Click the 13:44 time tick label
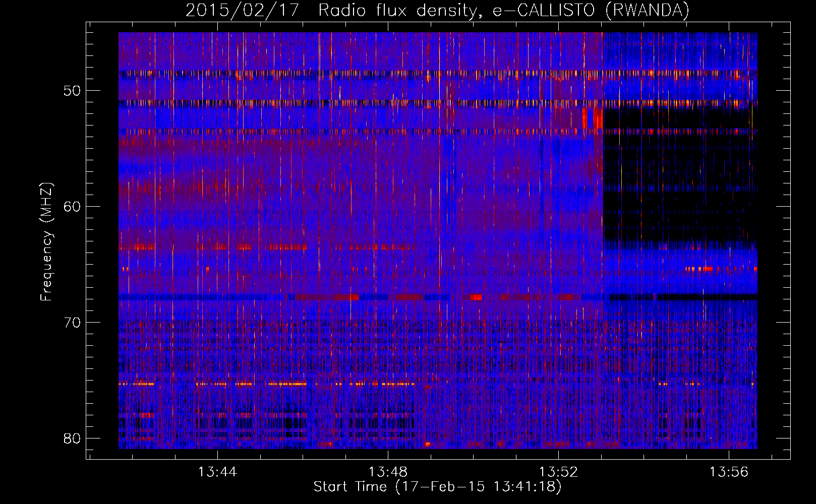The image size is (816, 504). tap(217, 472)
